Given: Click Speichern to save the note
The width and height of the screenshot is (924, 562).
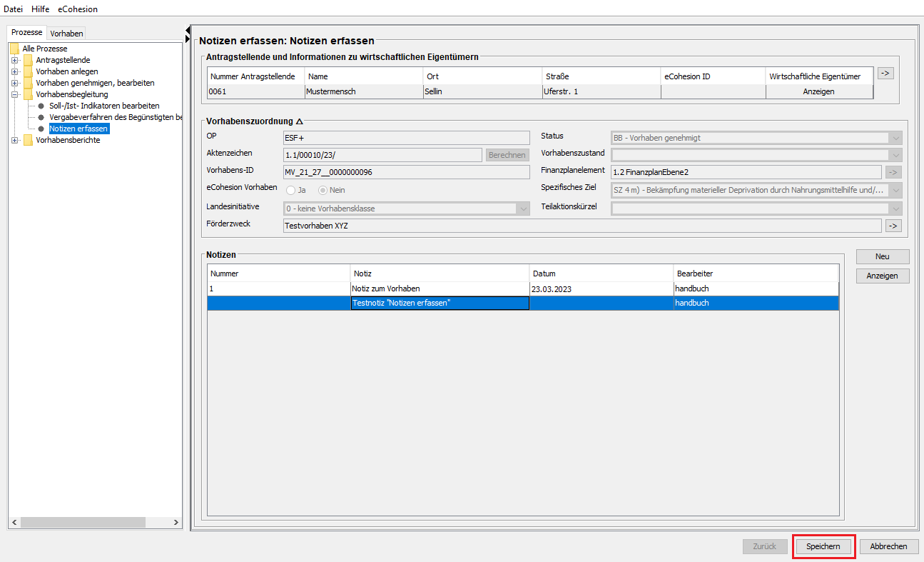Looking at the screenshot, I should [823, 546].
